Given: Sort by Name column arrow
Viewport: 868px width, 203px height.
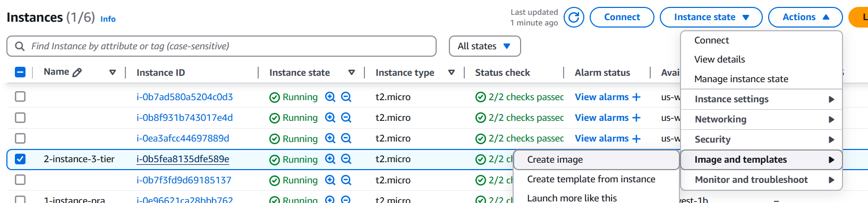Looking at the screenshot, I should [113, 73].
